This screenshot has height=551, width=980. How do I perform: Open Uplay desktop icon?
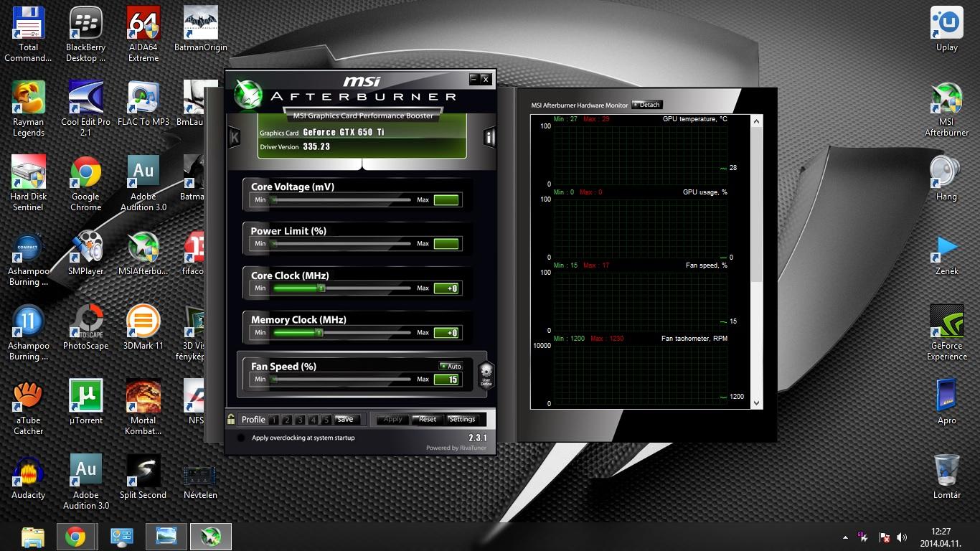[x=946, y=30]
